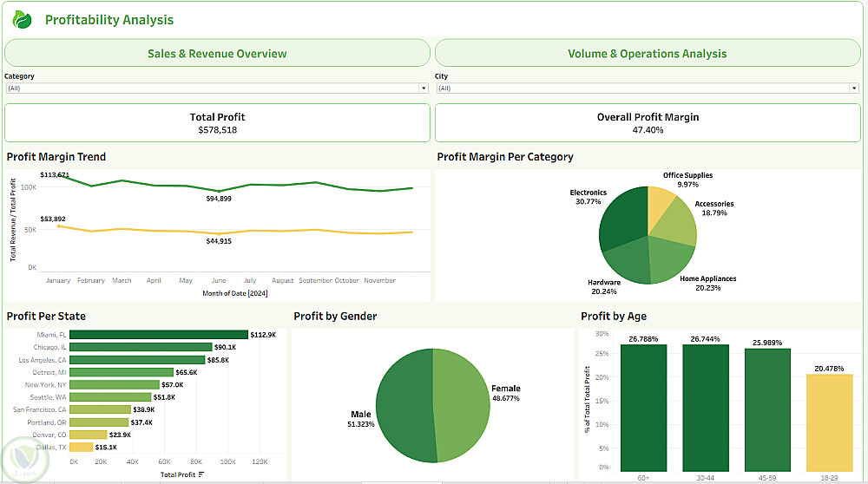
Task: Select the Total Profit KPI card
Action: coord(217,123)
